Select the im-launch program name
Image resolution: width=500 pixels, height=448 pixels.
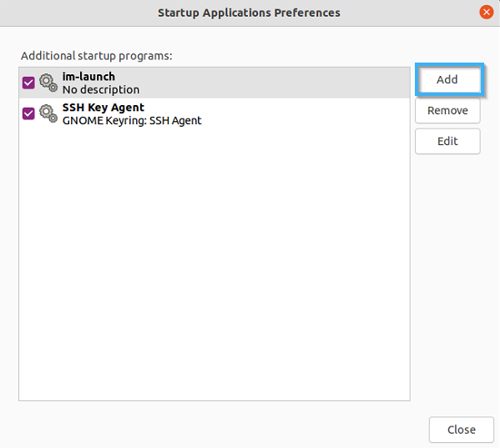pos(88,77)
